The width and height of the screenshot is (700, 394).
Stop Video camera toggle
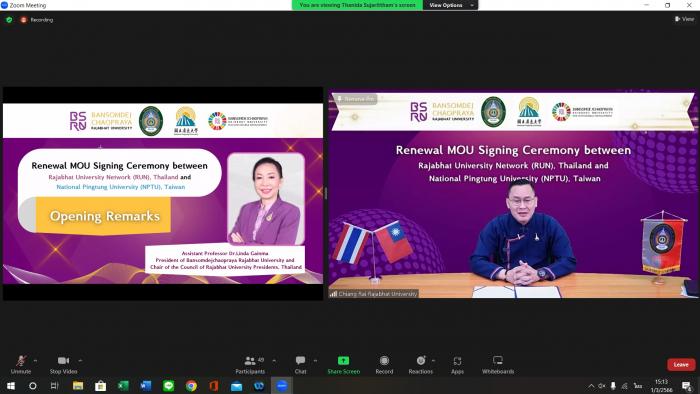point(63,364)
